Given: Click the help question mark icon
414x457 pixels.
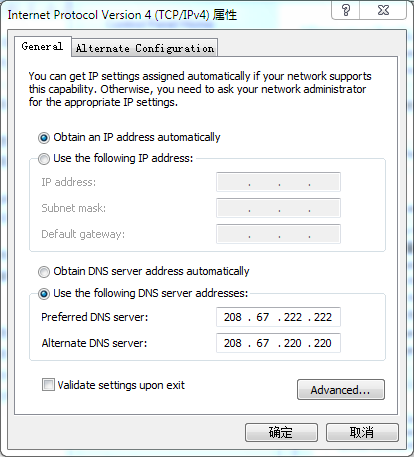Looking at the screenshot, I should pos(346,10).
